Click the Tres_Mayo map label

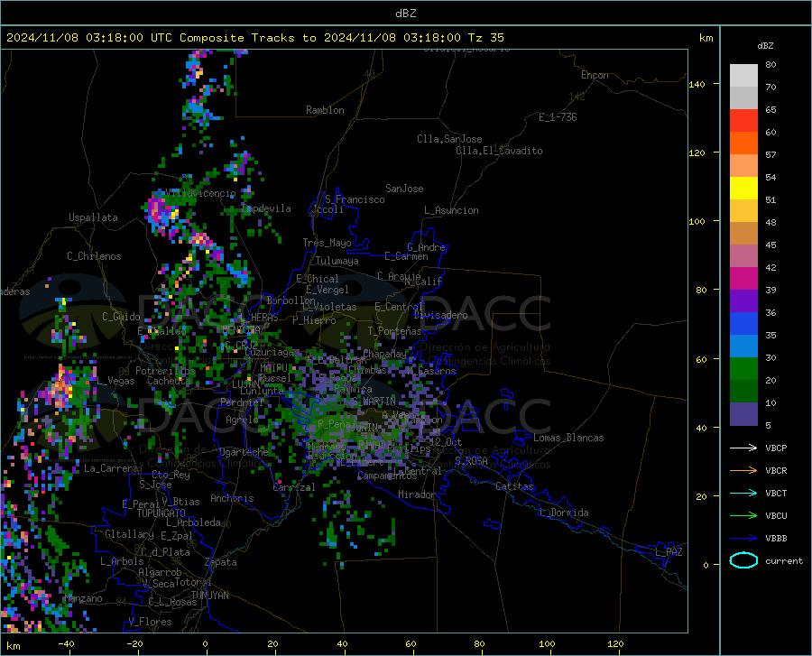(x=327, y=243)
